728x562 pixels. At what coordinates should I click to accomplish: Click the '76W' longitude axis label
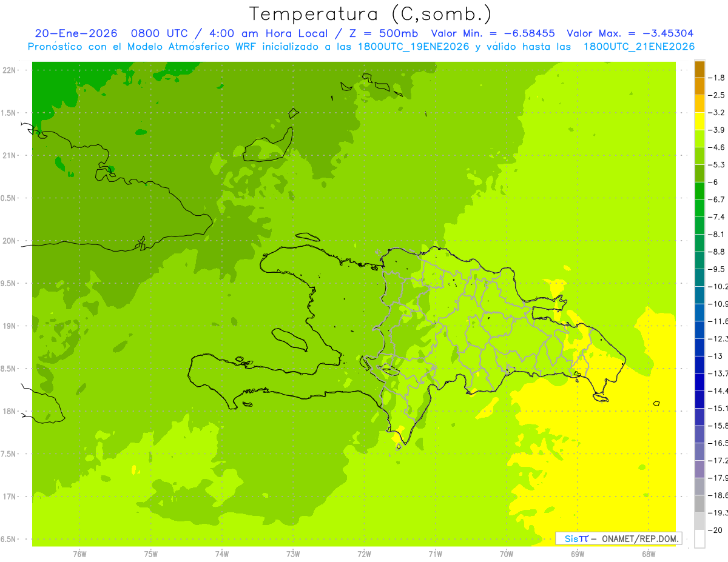pos(79,554)
